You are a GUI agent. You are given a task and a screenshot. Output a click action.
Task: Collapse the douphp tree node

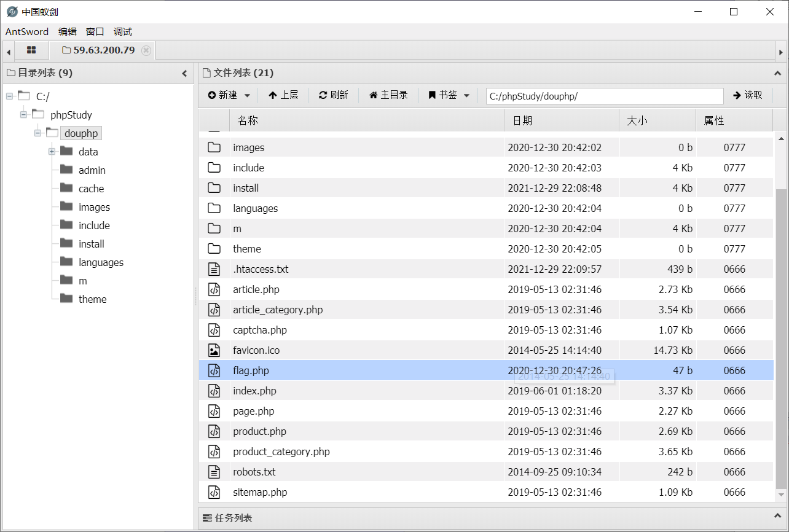[x=37, y=133]
